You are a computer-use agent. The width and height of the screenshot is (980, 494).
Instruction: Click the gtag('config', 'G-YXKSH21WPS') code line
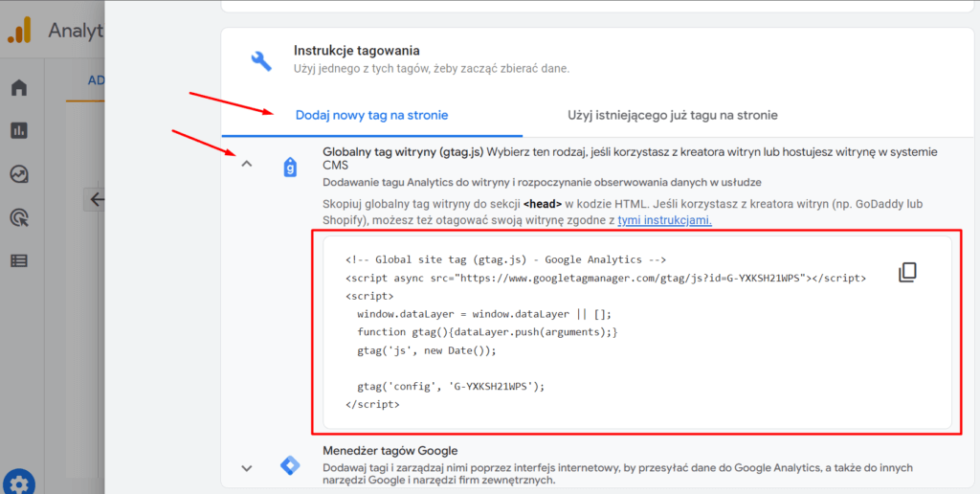point(452,387)
